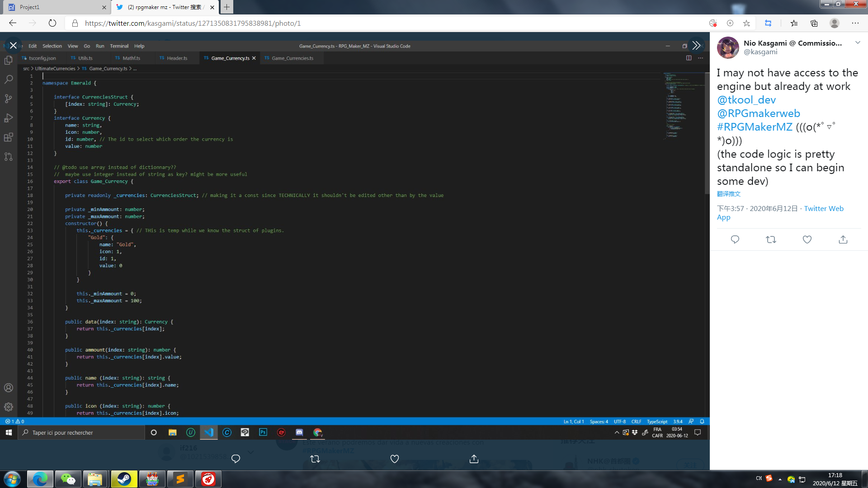The width and height of the screenshot is (868, 488).
Task: Open the browser profile account icon
Action: (x=835, y=23)
